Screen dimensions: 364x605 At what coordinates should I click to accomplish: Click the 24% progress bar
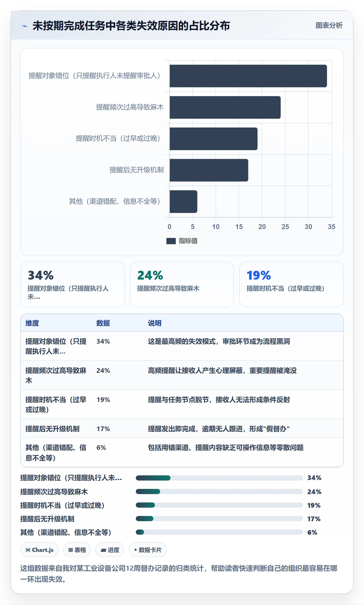click(x=219, y=491)
